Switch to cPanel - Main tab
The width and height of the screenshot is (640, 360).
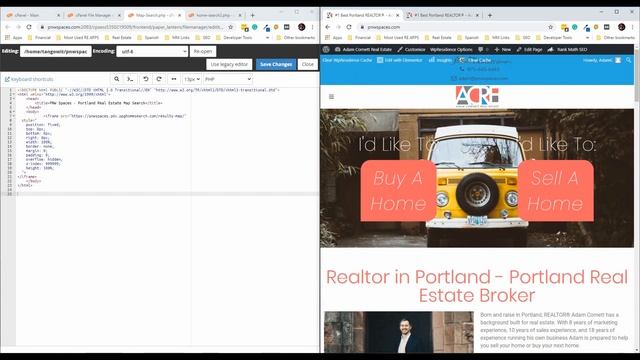point(32,15)
